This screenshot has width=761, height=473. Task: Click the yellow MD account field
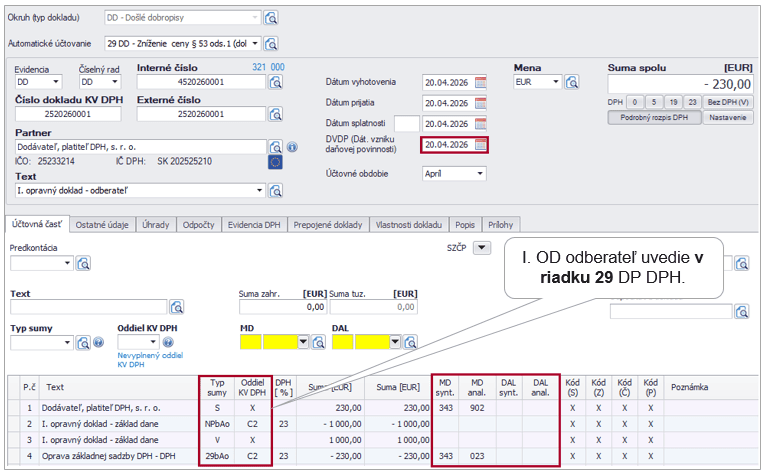(x=251, y=342)
